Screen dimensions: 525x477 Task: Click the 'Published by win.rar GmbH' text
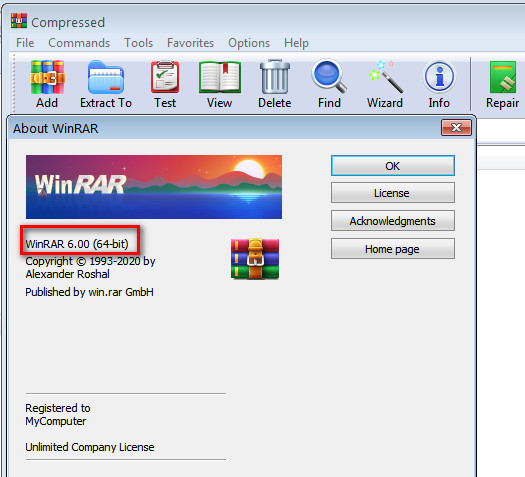point(89,292)
